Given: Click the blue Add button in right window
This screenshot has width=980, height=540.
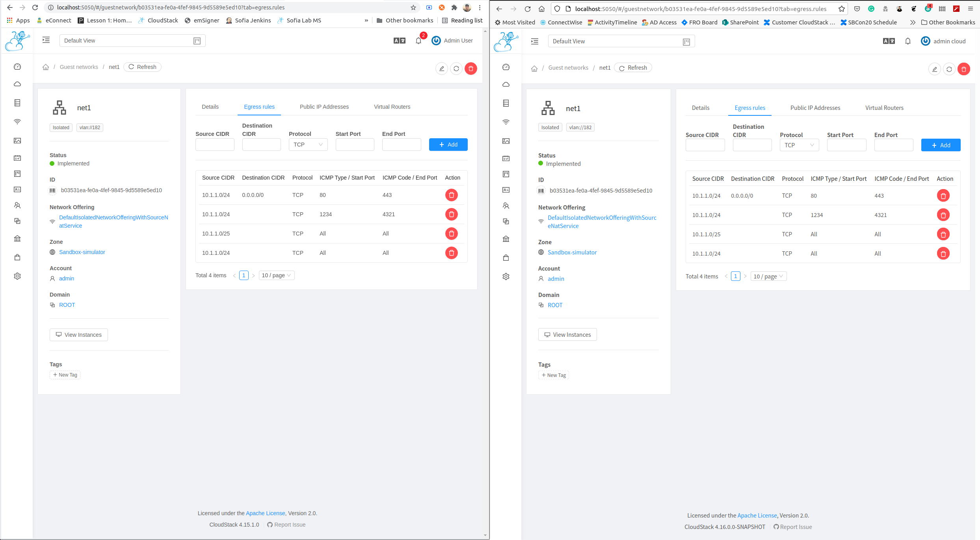Looking at the screenshot, I should click(x=940, y=145).
